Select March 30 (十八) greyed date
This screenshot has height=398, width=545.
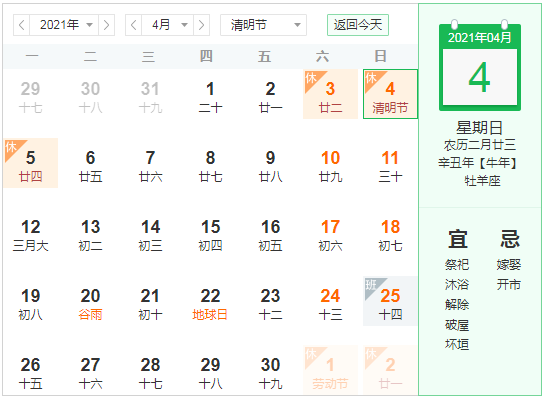[90, 94]
